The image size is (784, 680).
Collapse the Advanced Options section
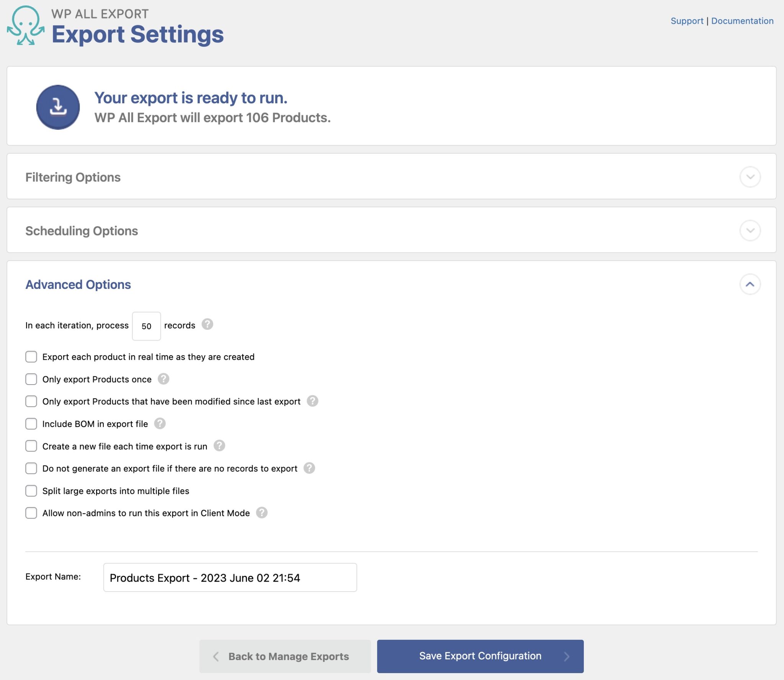point(750,284)
